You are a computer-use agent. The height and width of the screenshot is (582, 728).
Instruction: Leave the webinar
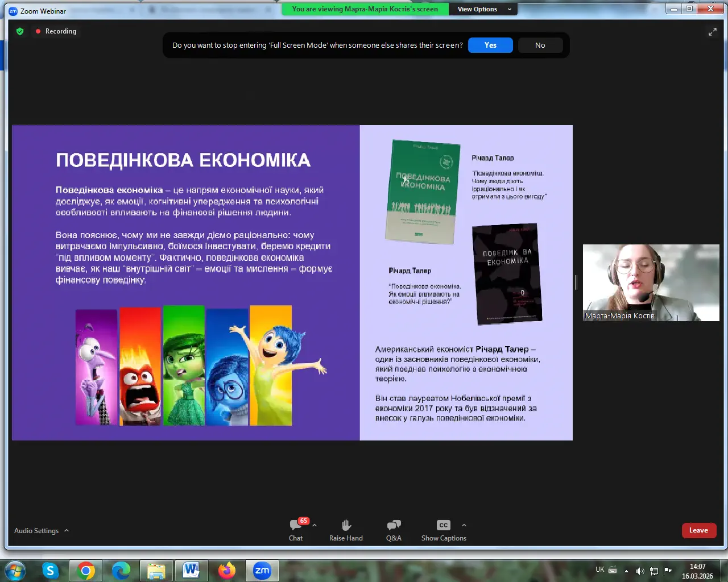(698, 530)
